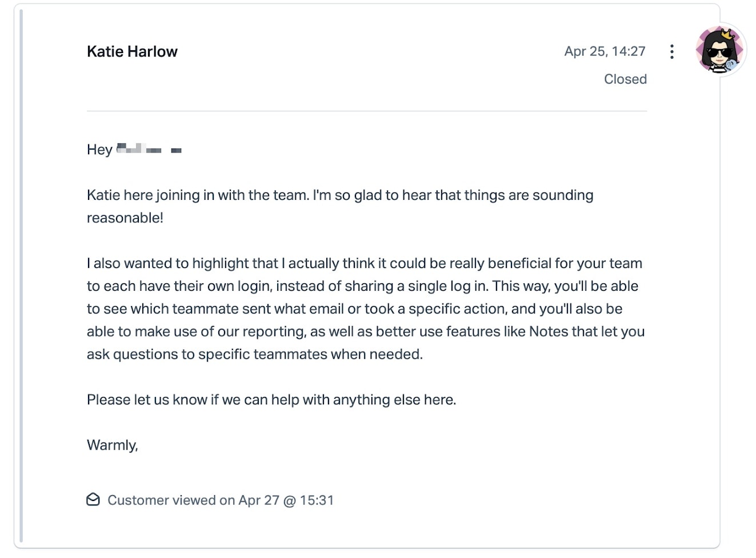This screenshot has width=756, height=558.
Task: Click the divider line below the header
Action: [366, 111]
